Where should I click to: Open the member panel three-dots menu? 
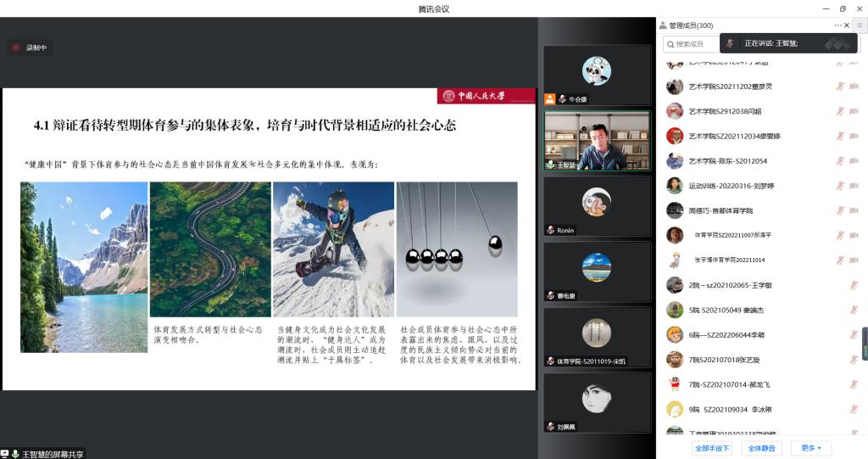point(837,25)
